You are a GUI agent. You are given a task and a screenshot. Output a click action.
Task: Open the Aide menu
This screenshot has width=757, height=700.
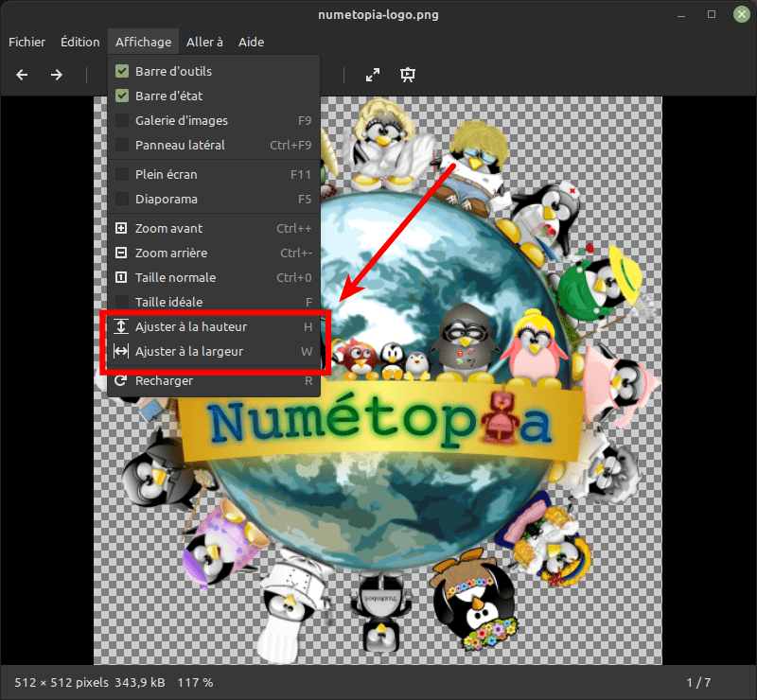pyautogui.click(x=251, y=42)
